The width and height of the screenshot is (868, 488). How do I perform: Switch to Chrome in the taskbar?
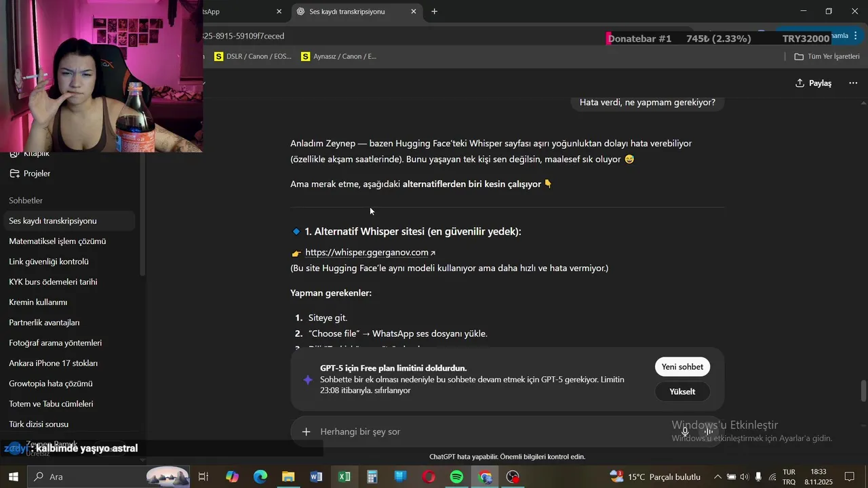486,476
